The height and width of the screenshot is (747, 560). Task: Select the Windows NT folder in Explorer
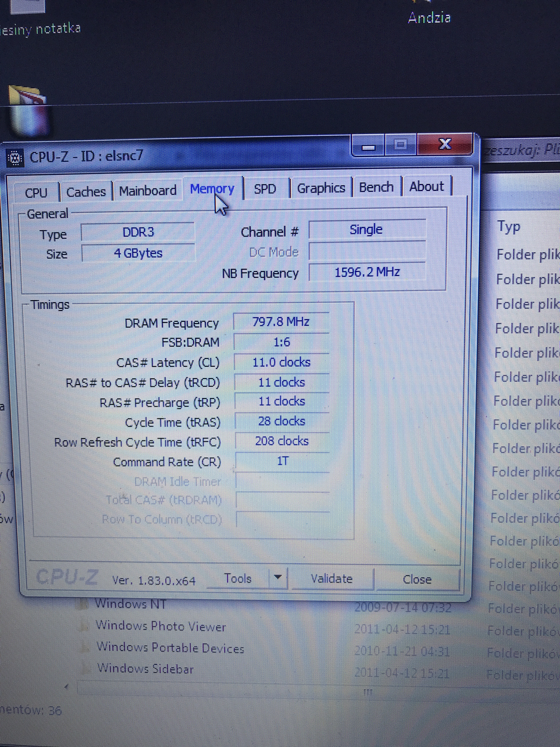pyautogui.click(x=131, y=604)
